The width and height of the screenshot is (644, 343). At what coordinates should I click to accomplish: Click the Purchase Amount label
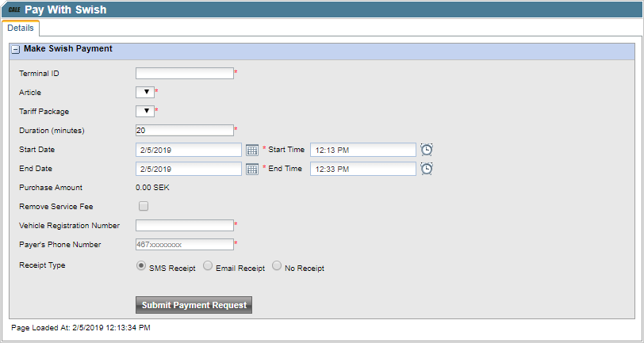coord(51,188)
